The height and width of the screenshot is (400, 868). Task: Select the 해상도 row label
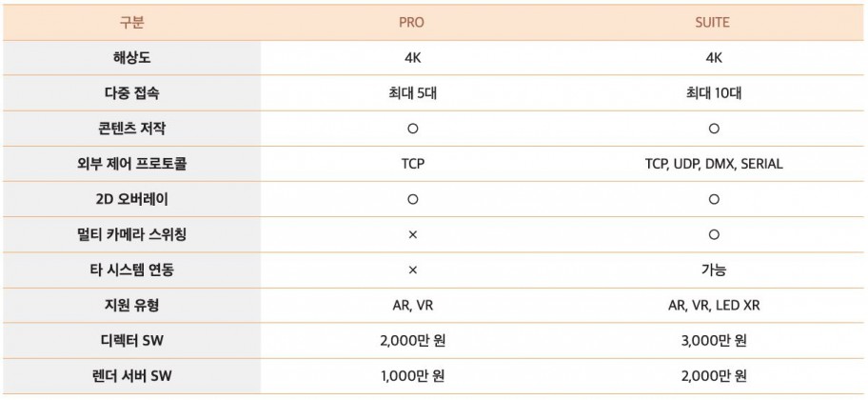tap(132, 57)
